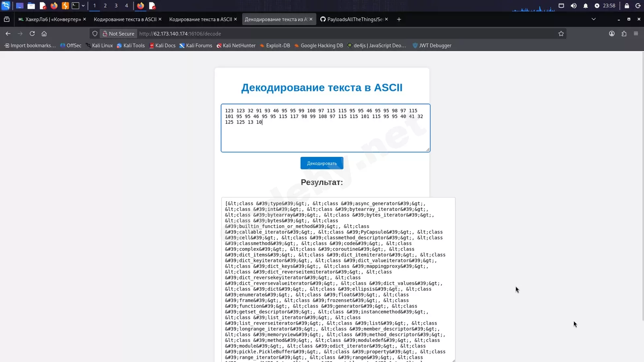The height and width of the screenshot is (362, 644).
Task: Click into the ASCII codes input textarea
Action: click(326, 128)
